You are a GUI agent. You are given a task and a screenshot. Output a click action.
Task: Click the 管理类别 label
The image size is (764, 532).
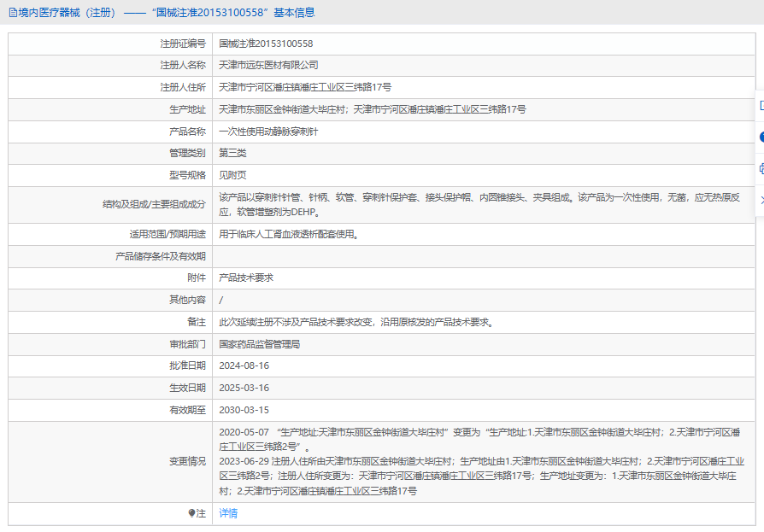(188, 153)
